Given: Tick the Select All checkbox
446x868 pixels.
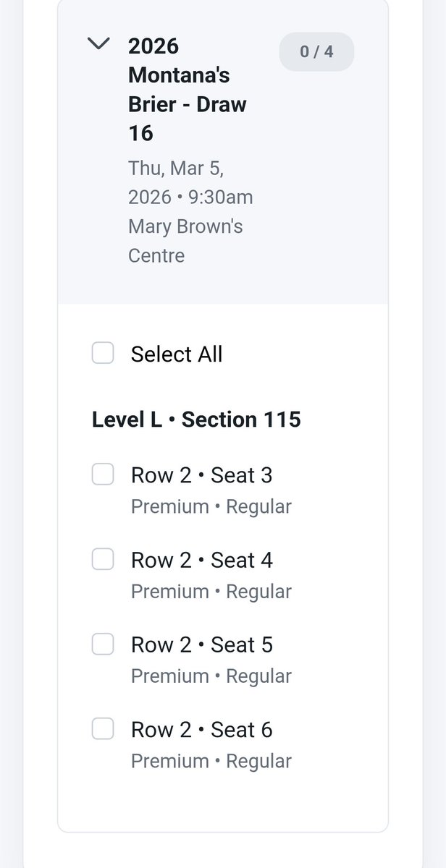Looking at the screenshot, I should tap(103, 354).
